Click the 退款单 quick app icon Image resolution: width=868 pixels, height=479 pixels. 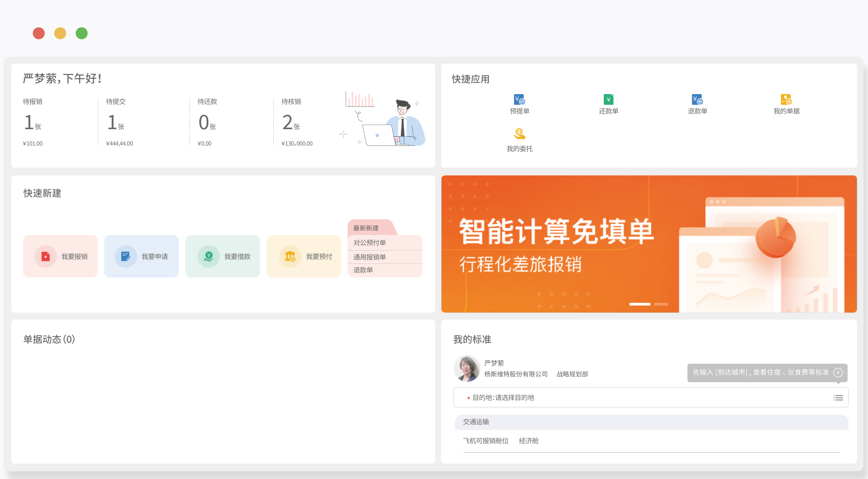click(697, 99)
